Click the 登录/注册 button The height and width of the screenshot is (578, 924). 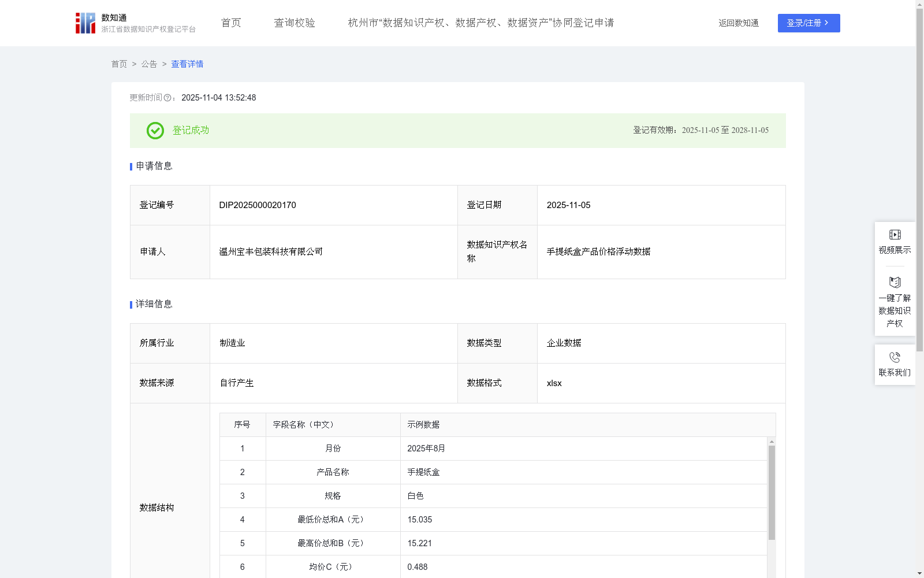(x=808, y=23)
